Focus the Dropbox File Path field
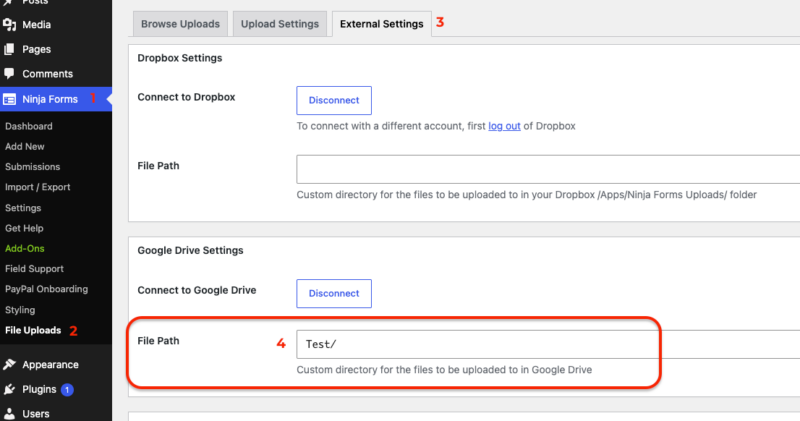Screen dimensions: 800x421 coord(548,169)
